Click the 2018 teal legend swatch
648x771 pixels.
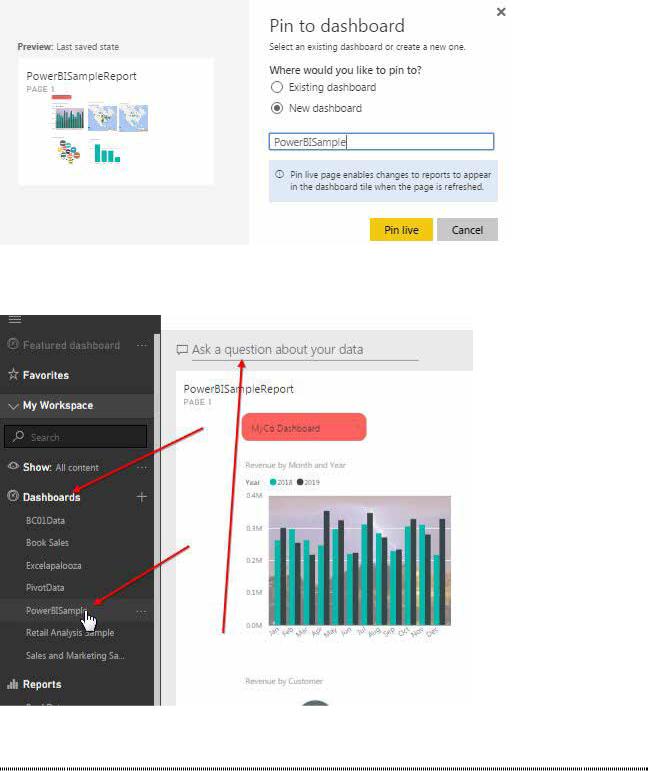click(273, 482)
